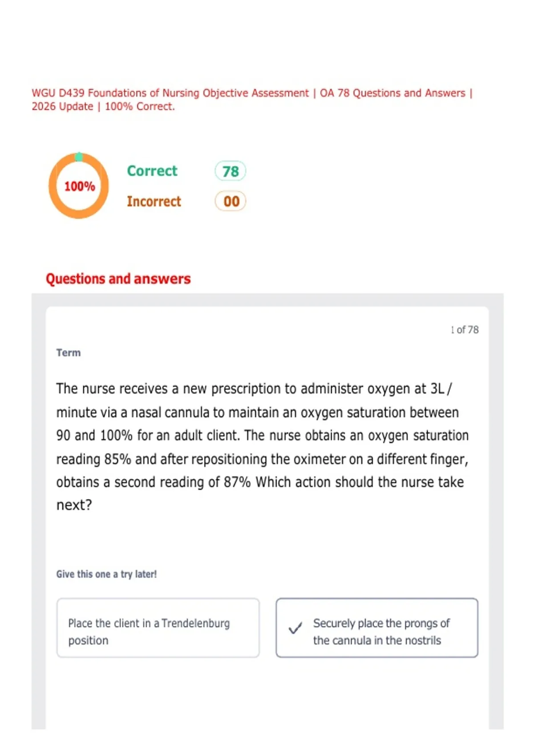Screen dimensions: 534x756
Task: Click the Questions and answers heading
Action: click(x=118, y=279)
